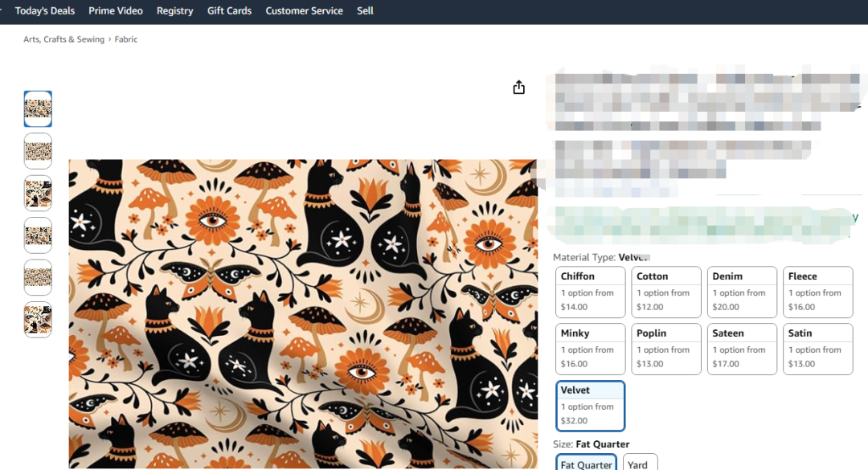The width and height of the screenshot is (868, 470).
Task: Choose Cotton material option
Action: (666, 292)
